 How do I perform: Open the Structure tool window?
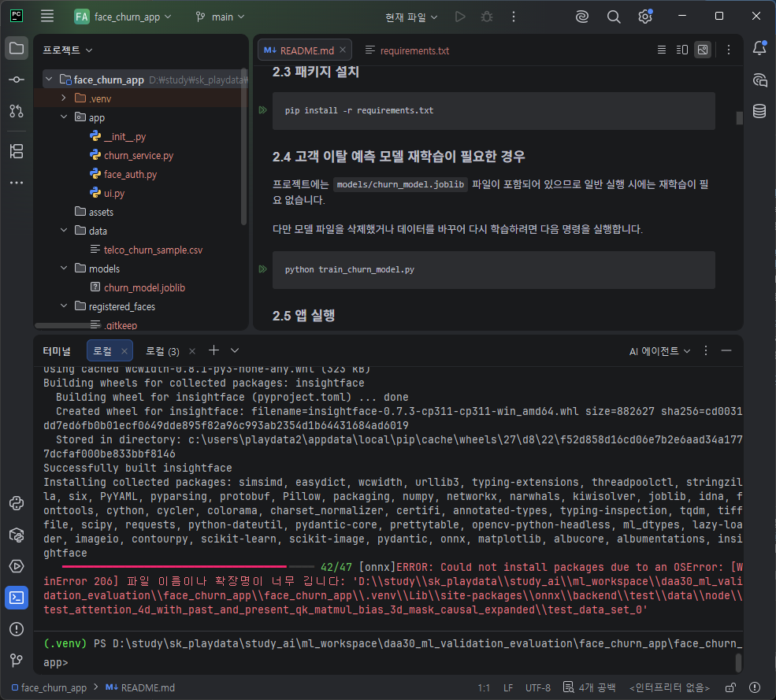pos(17,151)
